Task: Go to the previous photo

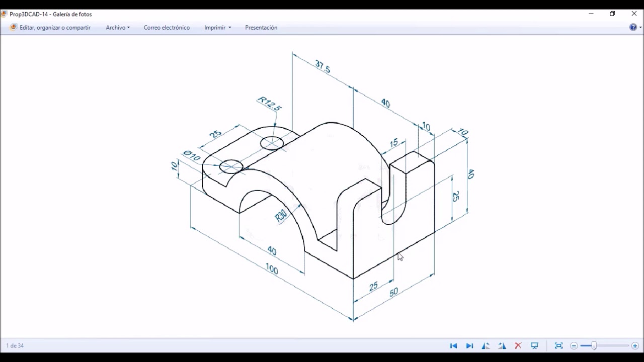Action: pos(453,346)
